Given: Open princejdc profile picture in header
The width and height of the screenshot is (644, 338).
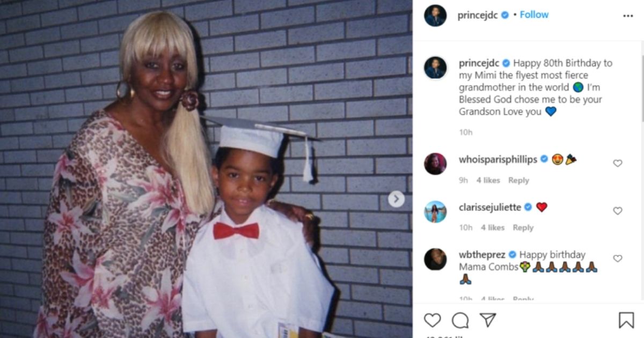Looking at the screenshot, I should 435,16.
